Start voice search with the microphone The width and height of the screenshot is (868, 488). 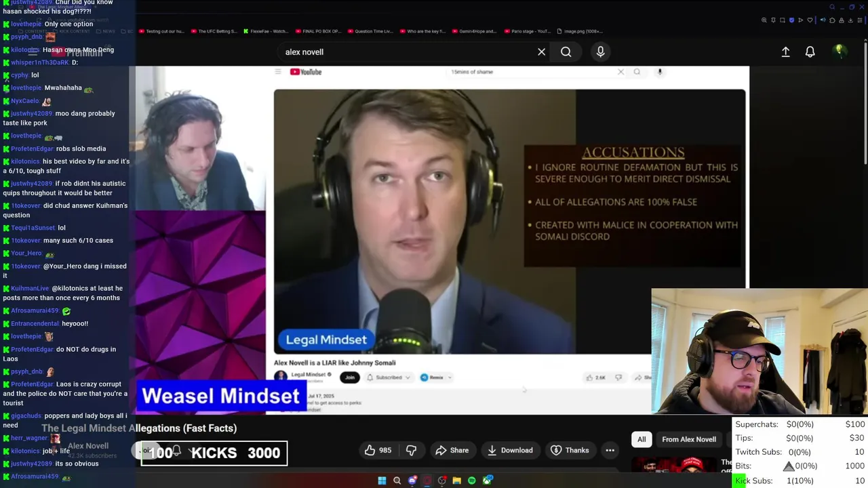(600, 52)
